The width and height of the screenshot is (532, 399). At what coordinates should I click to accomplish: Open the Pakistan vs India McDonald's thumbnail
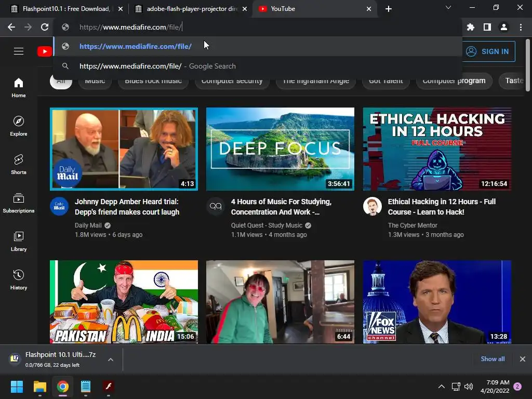124,302
